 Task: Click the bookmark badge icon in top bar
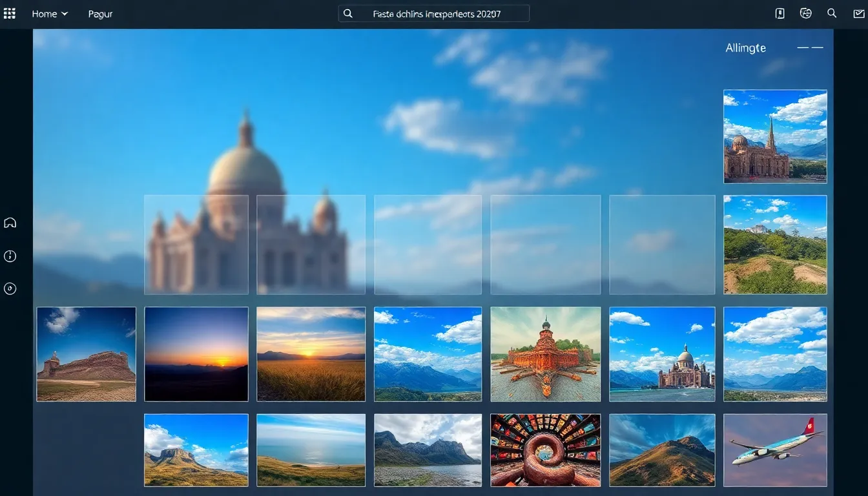pos(780,14)
